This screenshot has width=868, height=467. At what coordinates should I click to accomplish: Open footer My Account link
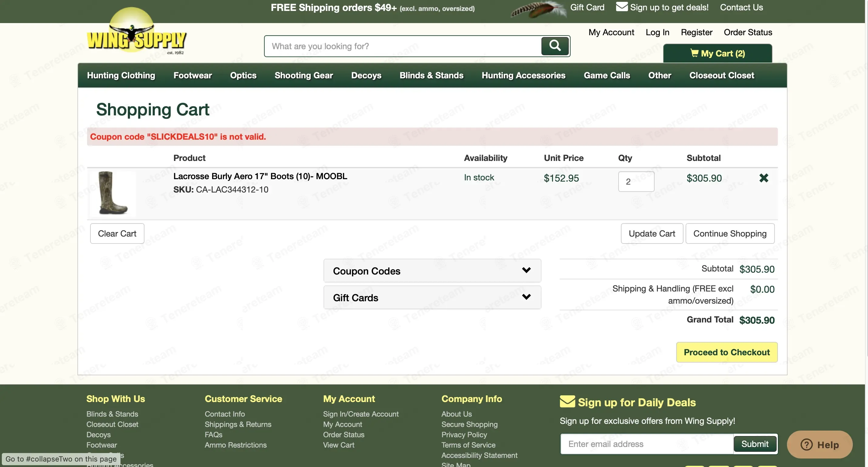(x=342, y=424)
